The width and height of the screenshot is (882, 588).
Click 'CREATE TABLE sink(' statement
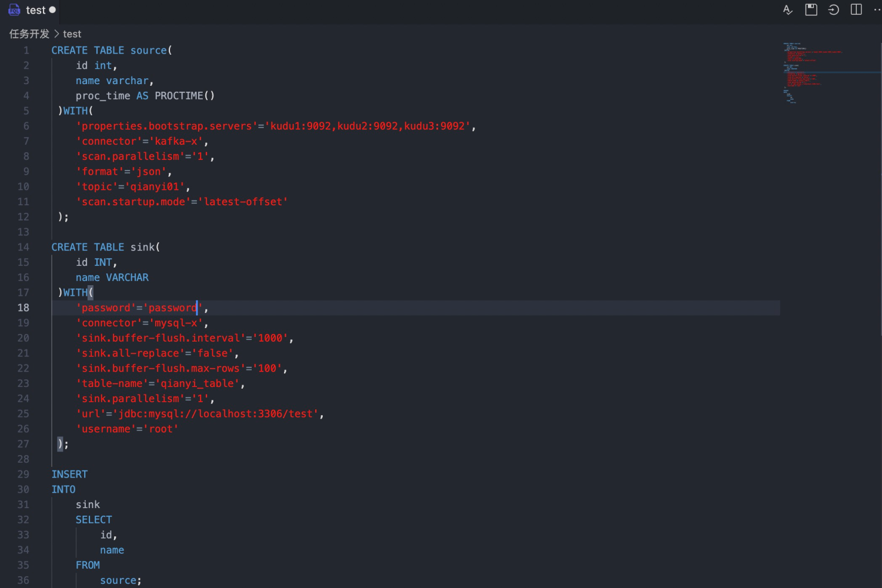click(106, 247)
